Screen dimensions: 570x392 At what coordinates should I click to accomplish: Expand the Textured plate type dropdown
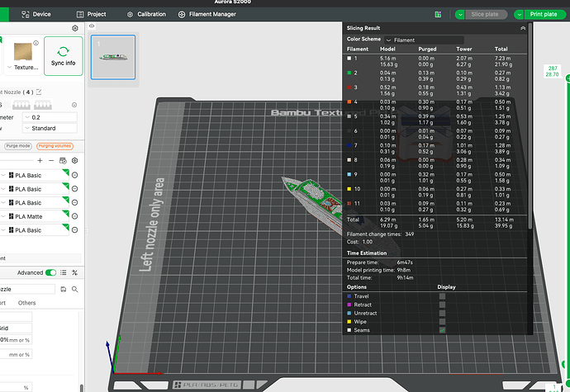[x=9, y=67]
